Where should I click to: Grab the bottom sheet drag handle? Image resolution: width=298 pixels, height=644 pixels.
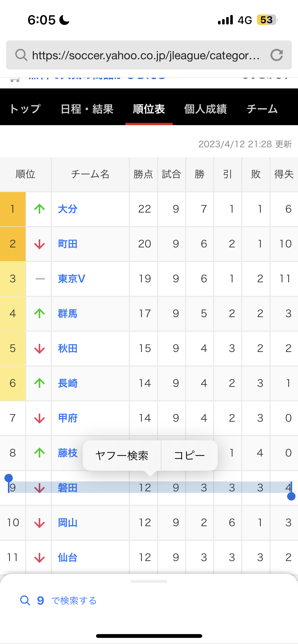coord(149,581)
